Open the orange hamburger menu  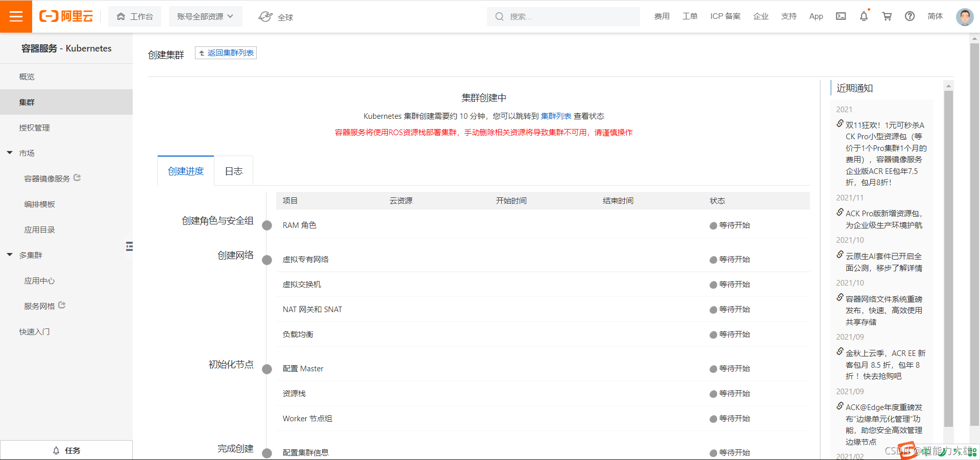pyautogui.click(x=16, y=16)
